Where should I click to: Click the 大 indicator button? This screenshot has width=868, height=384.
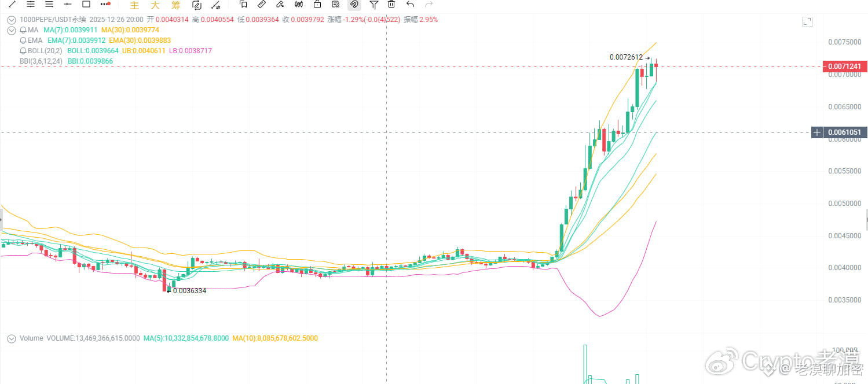click(x=155, y=5)
